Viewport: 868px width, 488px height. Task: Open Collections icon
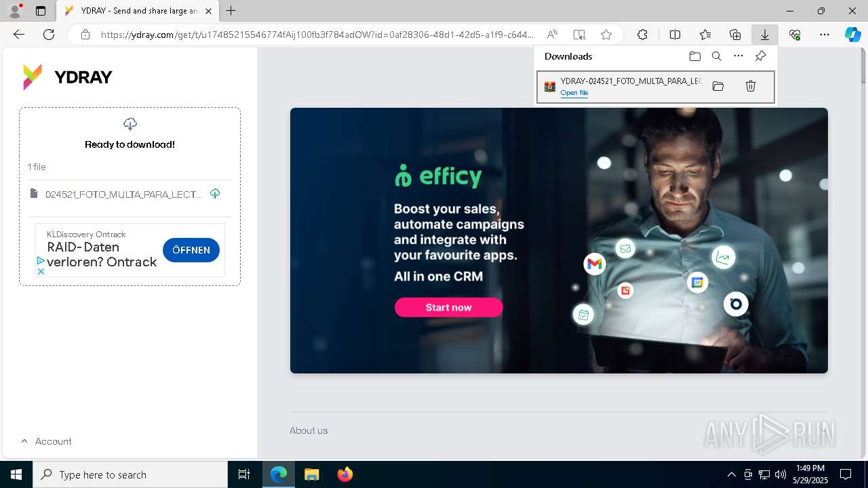735,35
